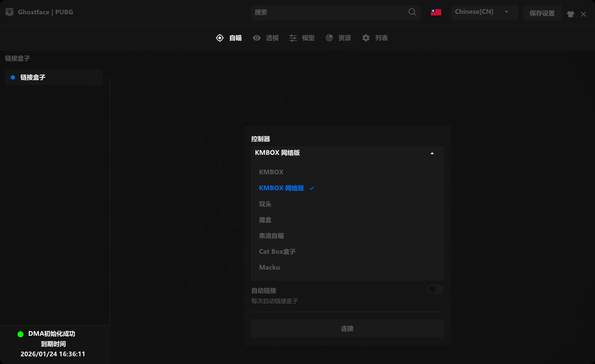Collapse the 控制器 dropdown showing KMBOX 网络版
Viewport: 595px width, 364px height.
[347, 153]
